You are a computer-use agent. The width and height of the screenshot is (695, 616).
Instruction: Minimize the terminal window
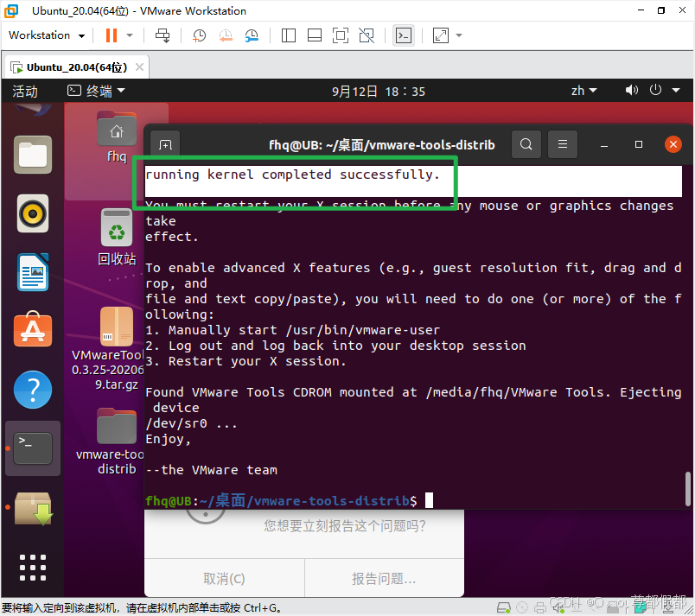603,145
